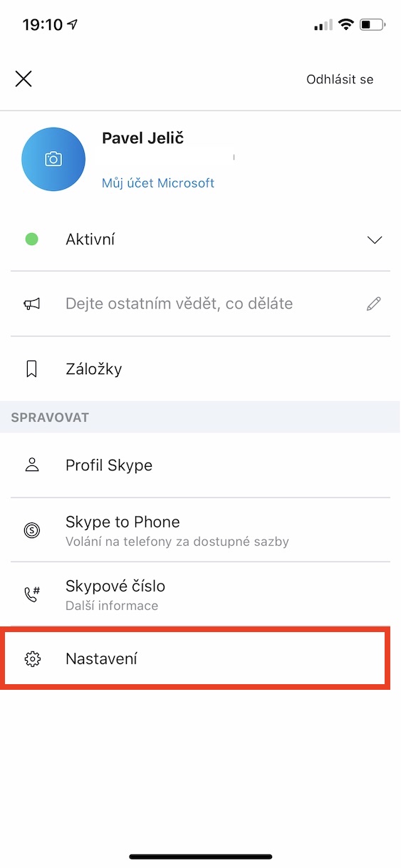Click the phone hash icon for Skypové číslo
Viewport: 401px width, 868px height.
[31, 594]
